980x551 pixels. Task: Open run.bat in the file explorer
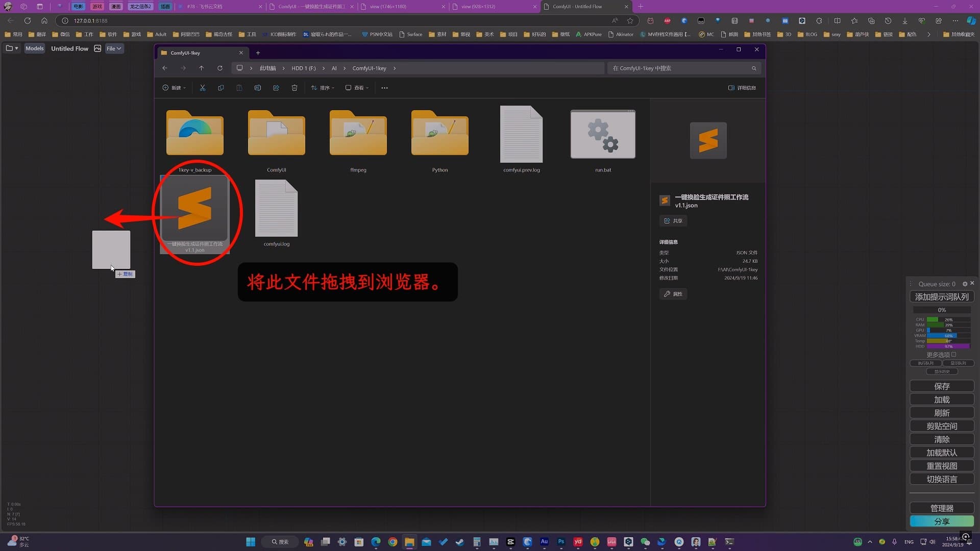[602, 134]
